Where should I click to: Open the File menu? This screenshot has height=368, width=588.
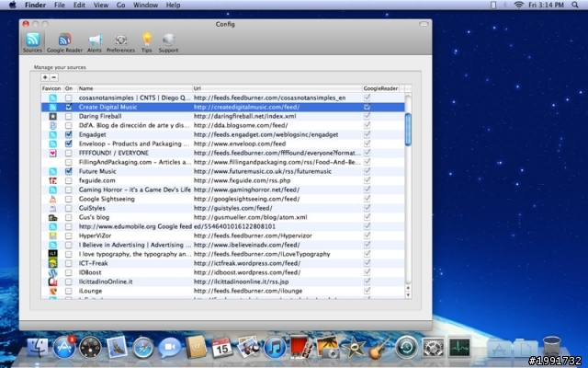pyautogui.click(x=59, y=5)
